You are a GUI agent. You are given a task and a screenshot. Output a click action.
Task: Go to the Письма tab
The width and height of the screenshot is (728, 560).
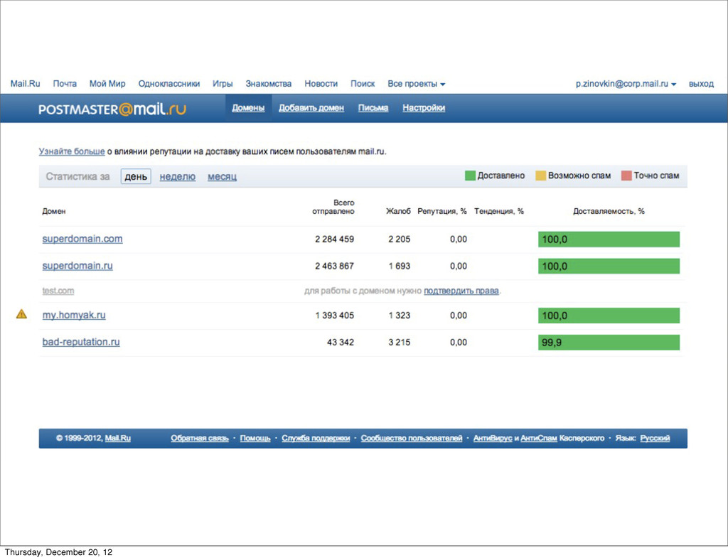click(x=373, y=107)
